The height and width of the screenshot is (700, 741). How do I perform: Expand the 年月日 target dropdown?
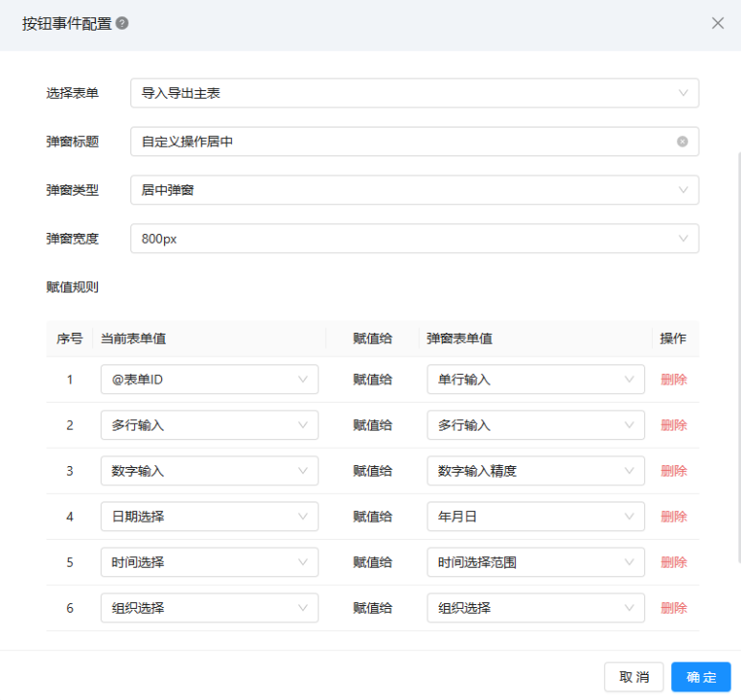pos(535,517)
